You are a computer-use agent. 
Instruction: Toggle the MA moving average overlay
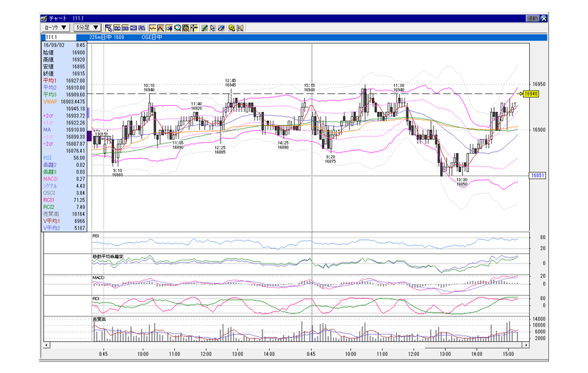[117, 28]
